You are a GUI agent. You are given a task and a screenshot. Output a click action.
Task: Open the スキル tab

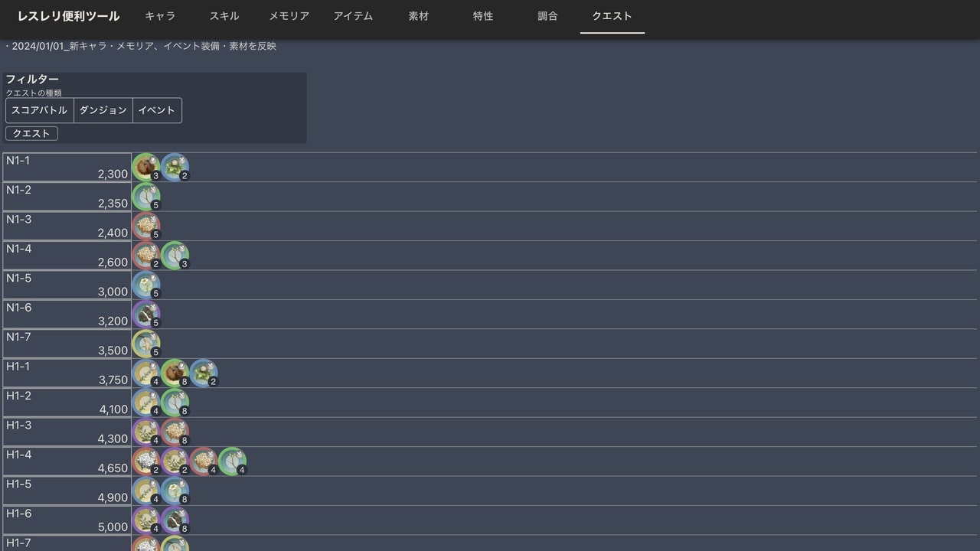224,16
